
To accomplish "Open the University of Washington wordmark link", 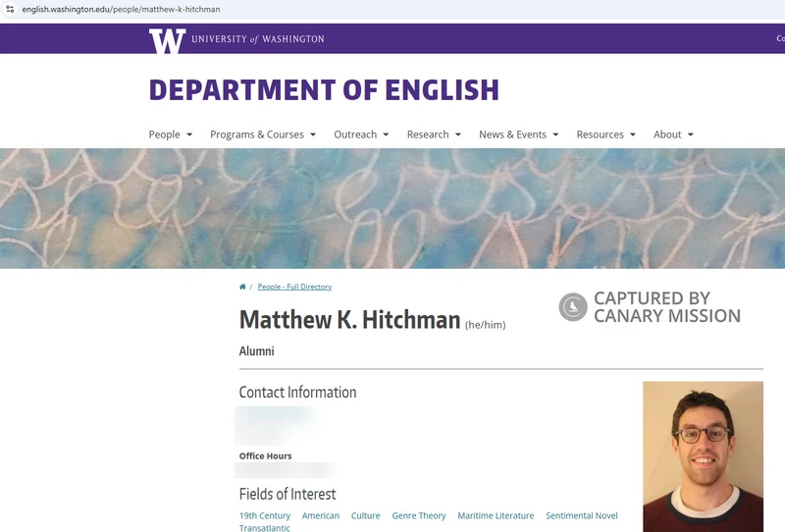I will [258, 39].
